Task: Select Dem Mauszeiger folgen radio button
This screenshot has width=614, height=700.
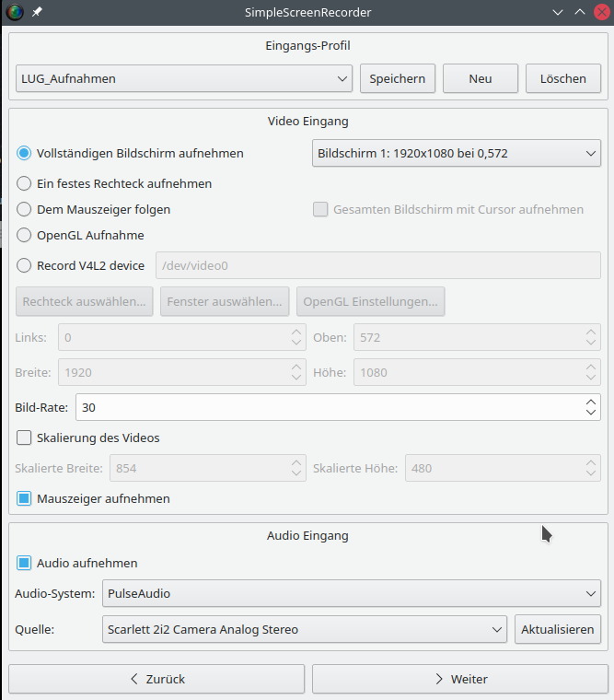Action: tap(25, 209)
